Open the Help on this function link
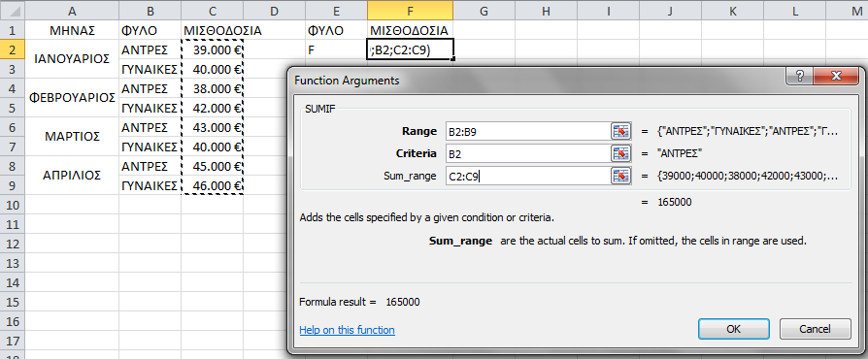 tap(347, 330)
